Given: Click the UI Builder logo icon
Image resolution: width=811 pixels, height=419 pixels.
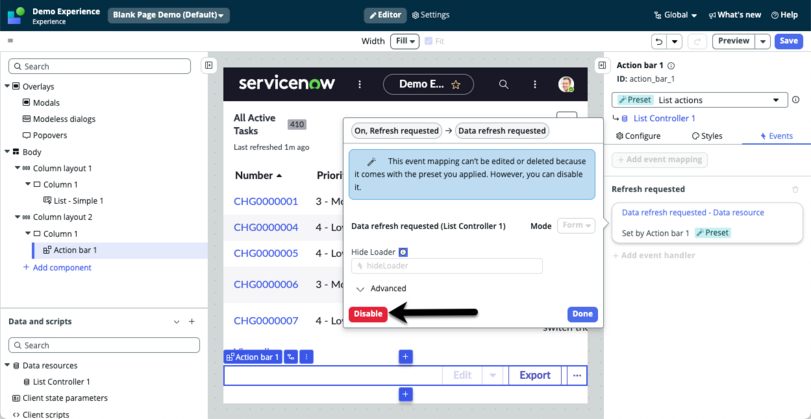Looking at the screenshot, I should click(x=16, y=15).
